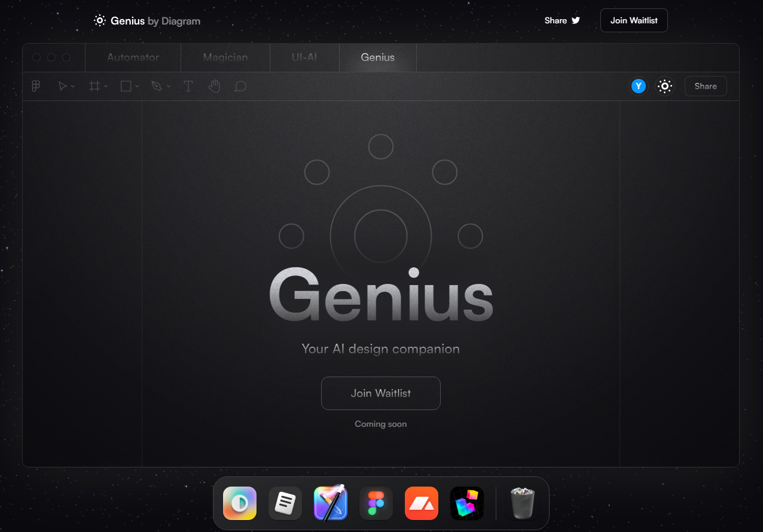Switch to the UI-AI tab

click(304, 57)
